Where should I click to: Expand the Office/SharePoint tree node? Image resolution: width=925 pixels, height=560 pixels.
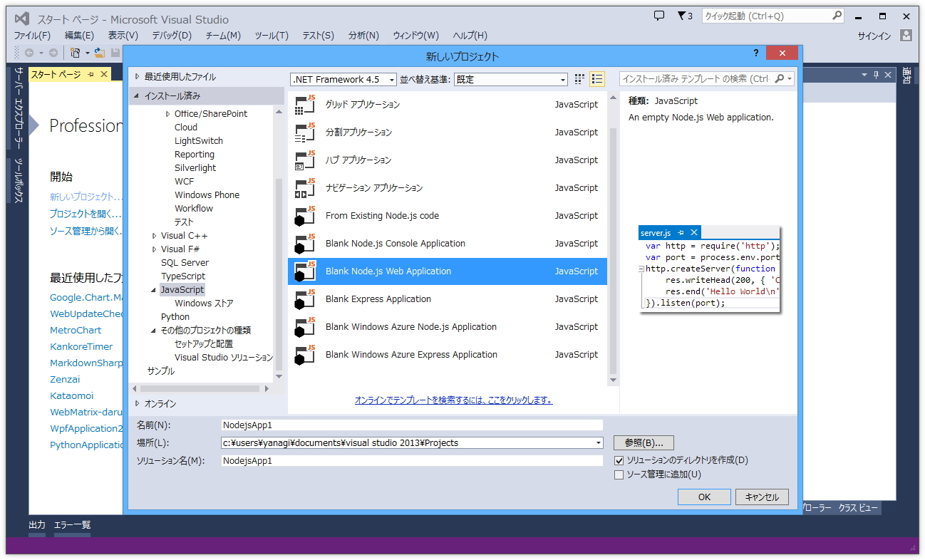pyautogui.click(x=168, y=114)
